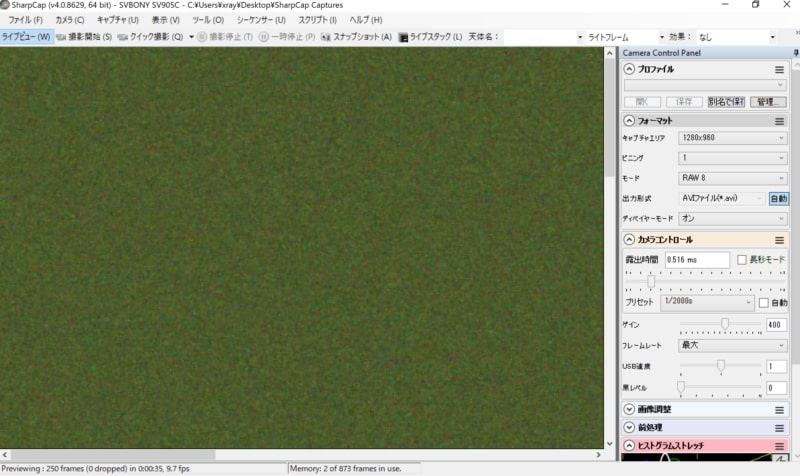800x476 pixels.
Task: Open the シーケンサー (U) menu
Action: pos(260,20)
